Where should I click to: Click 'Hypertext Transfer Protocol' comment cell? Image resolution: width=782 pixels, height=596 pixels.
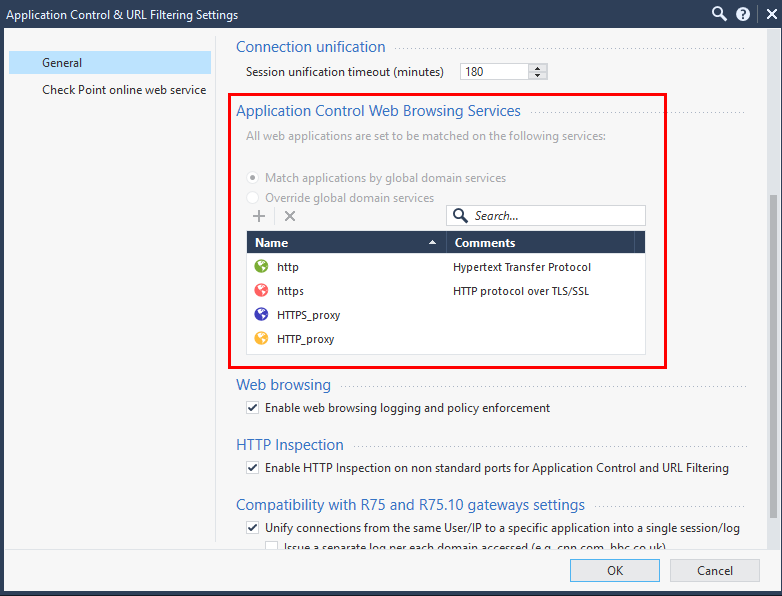(522, 267)
